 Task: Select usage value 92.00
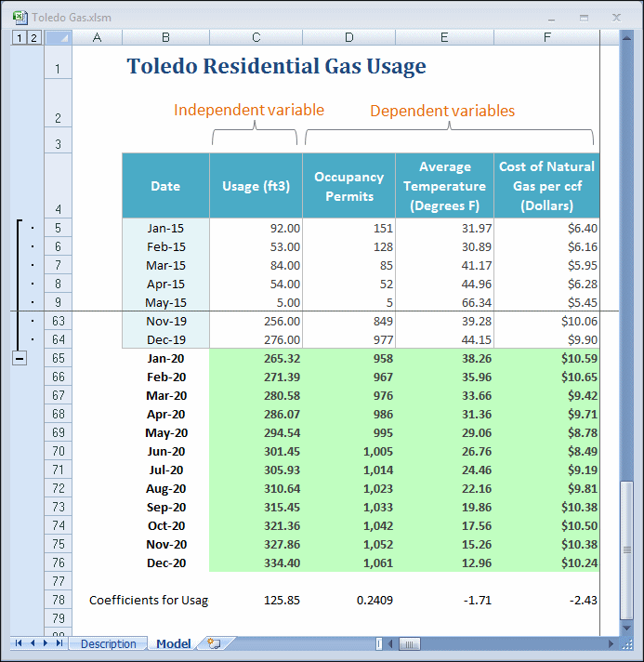click(256, 228)
